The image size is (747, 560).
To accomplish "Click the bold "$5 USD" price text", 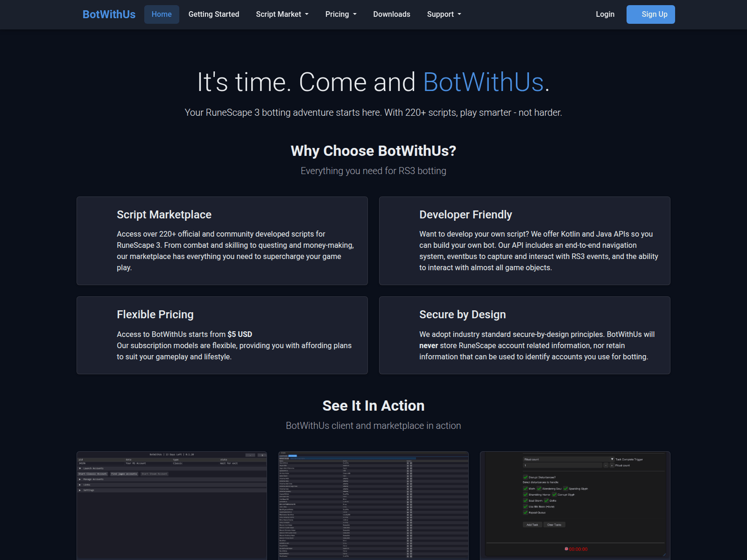I will [240, 334].
